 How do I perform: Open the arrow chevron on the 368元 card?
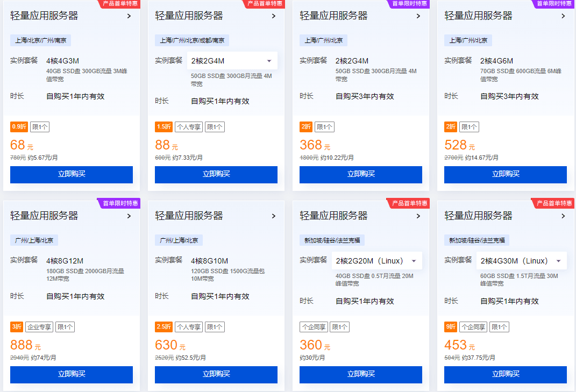(x=418, y=16)
